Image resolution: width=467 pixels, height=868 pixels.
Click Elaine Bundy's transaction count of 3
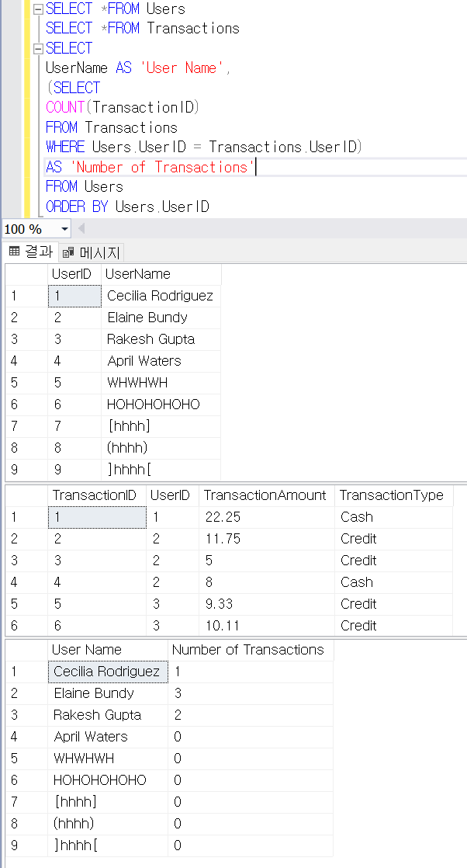click(251, 693)
